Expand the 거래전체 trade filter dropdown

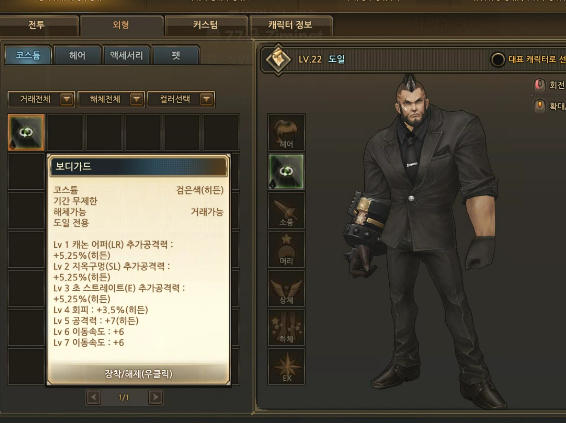pos(42,99)
